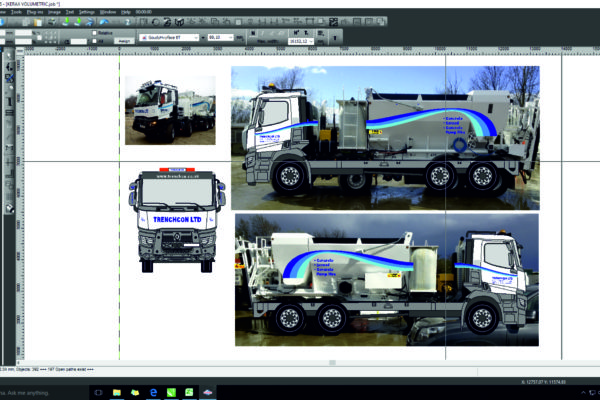Click the question mark Help icon

click(x=128, y=22)
